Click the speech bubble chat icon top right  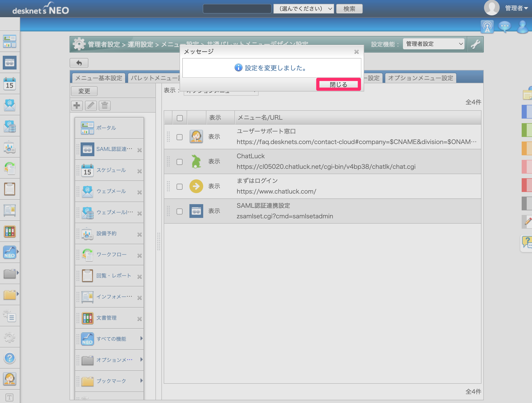coord(504,26)
